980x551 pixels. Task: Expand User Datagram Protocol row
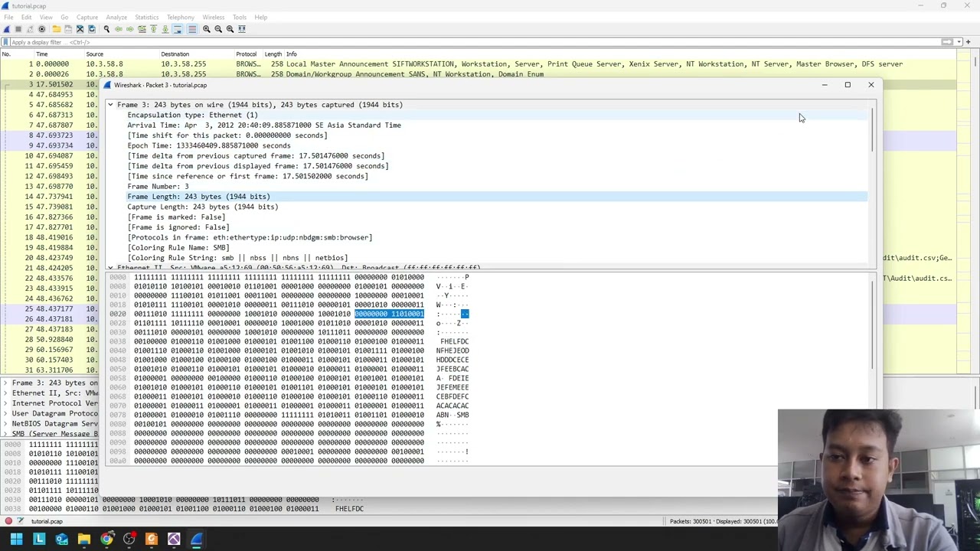(6, 413)
